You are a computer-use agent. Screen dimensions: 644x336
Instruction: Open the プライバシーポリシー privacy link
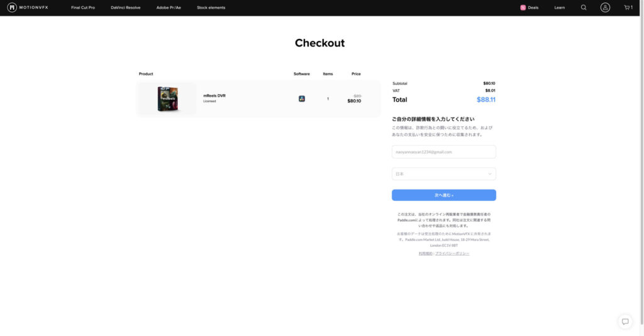(452, 254)
